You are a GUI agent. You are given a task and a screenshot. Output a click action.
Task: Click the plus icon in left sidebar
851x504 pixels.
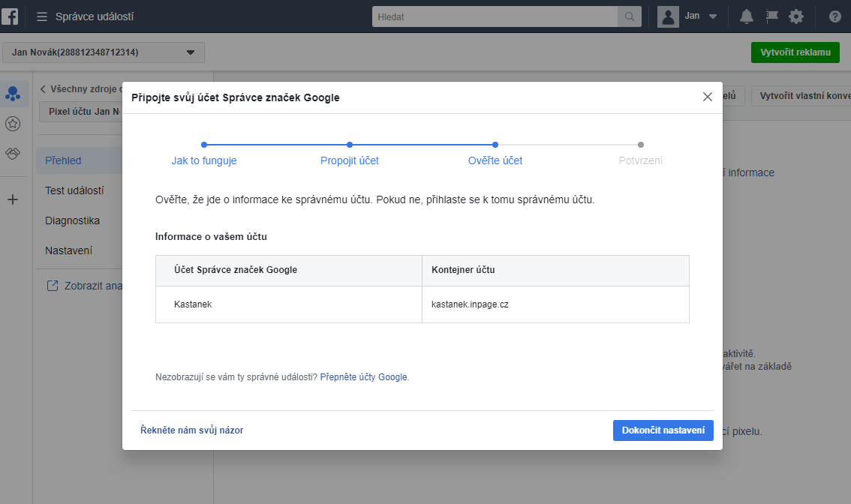13,199
